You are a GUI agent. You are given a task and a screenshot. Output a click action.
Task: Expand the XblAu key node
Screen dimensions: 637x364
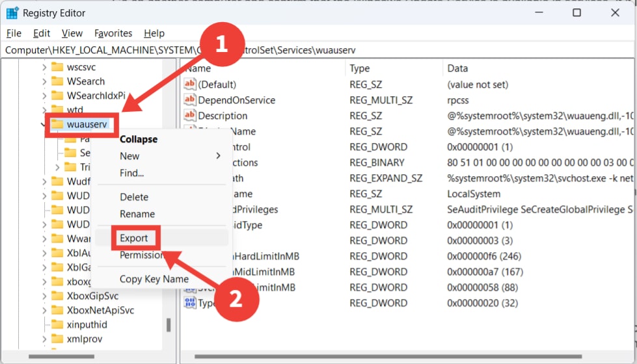(44, 253)
